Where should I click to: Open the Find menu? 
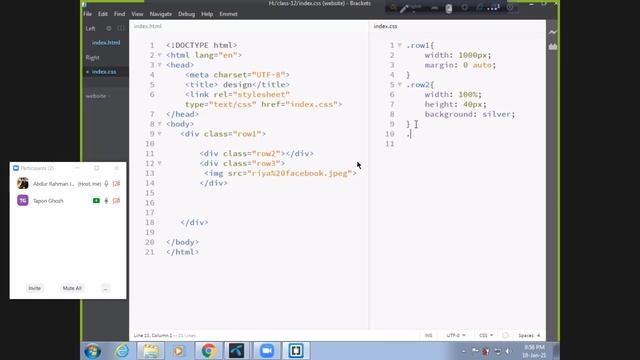pyautogui.click(x=120, y=14)
